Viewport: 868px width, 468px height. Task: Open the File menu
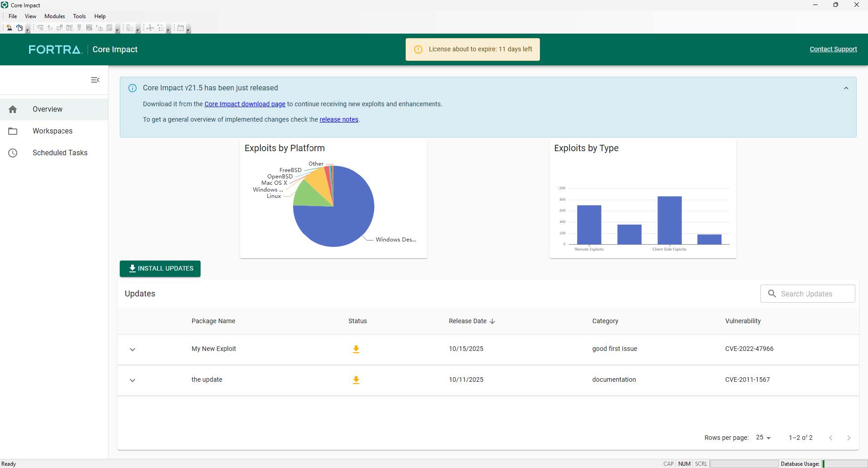click(13, 16)
